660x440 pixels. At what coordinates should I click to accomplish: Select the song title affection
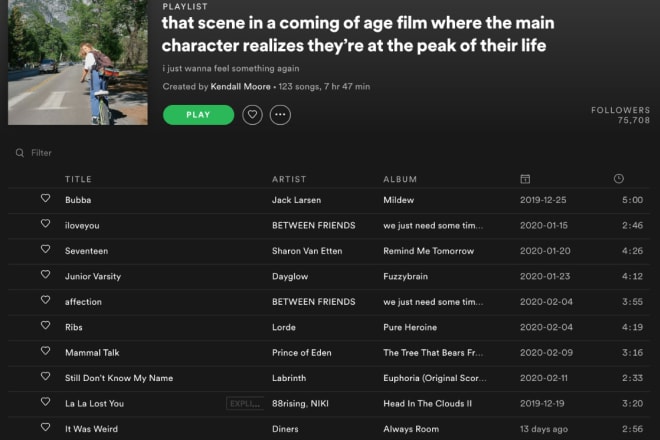click(x=83, y=302)
